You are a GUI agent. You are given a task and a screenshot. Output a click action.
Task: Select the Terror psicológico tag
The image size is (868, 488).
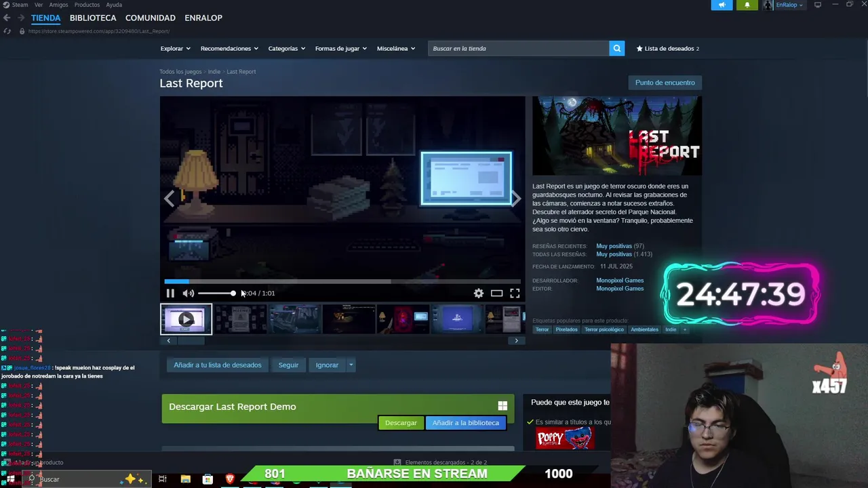pos(604,329)
